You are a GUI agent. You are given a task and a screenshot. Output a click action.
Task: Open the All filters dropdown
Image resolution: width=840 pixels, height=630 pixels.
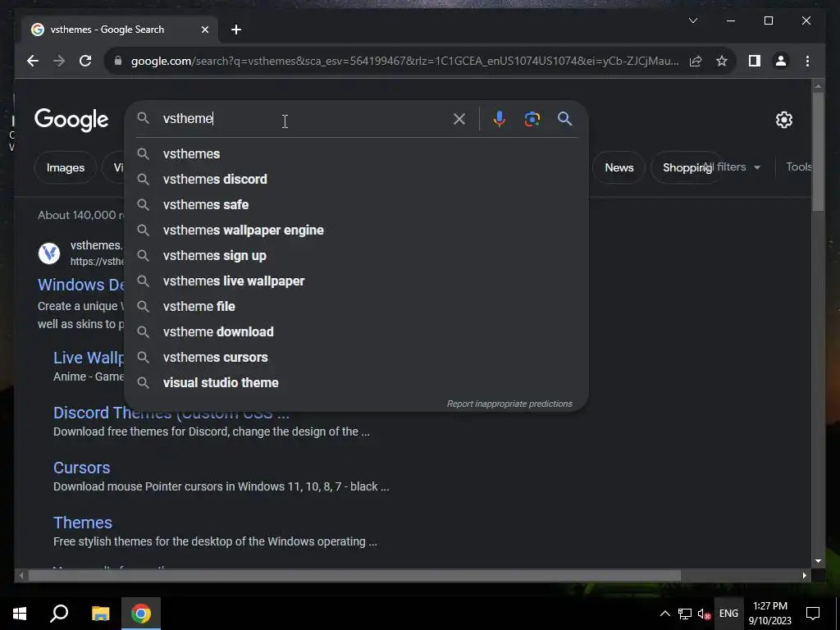click(x=733, y=167)
